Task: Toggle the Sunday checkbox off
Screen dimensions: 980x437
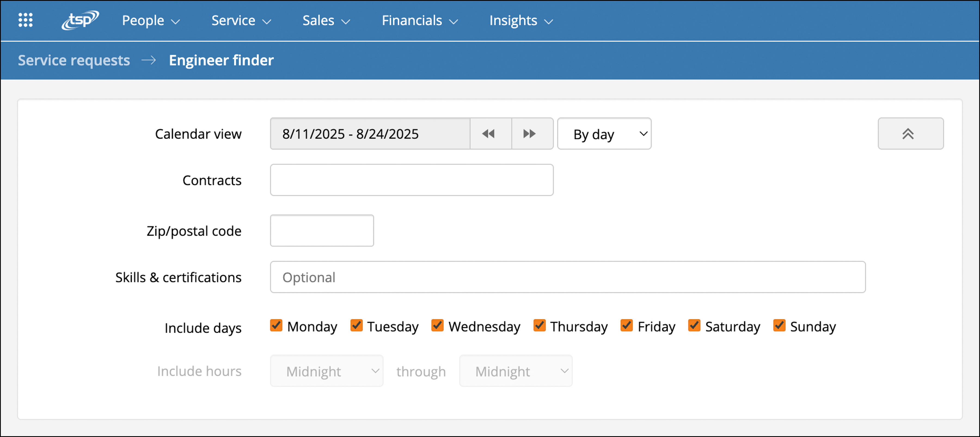Action: [779, 326]
